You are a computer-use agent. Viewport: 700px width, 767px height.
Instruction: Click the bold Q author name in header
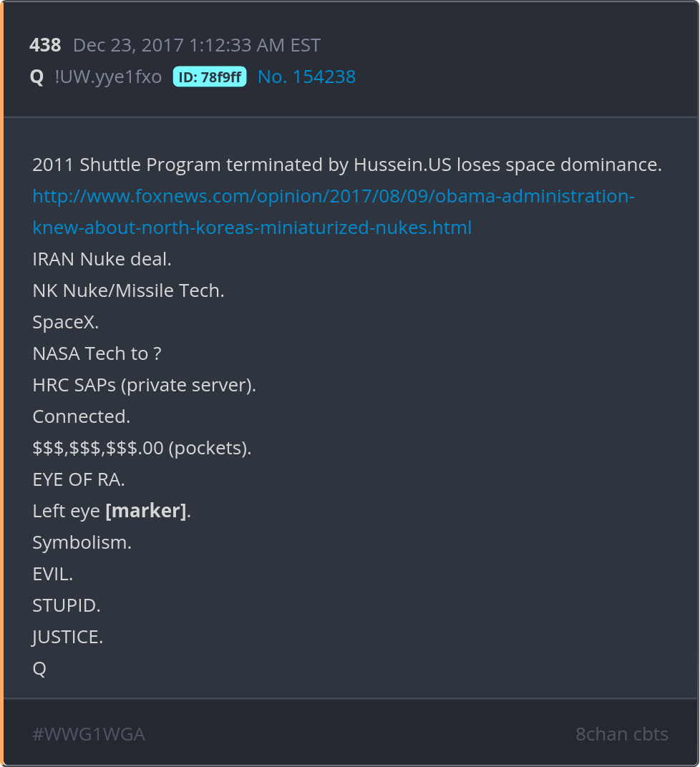[37, 77]
